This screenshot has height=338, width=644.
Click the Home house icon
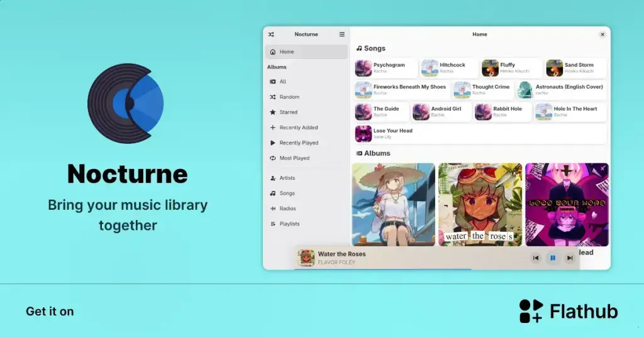pyautogui.click(x=273, y=52)
